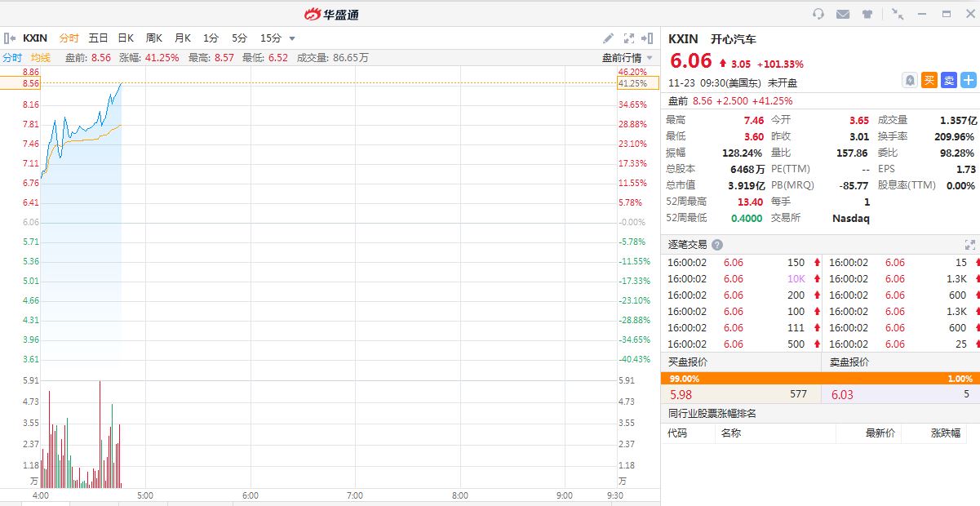The image size is (980, 506).
Task: Click the shrink window arrows icon
Action: (x=898, y=14)
